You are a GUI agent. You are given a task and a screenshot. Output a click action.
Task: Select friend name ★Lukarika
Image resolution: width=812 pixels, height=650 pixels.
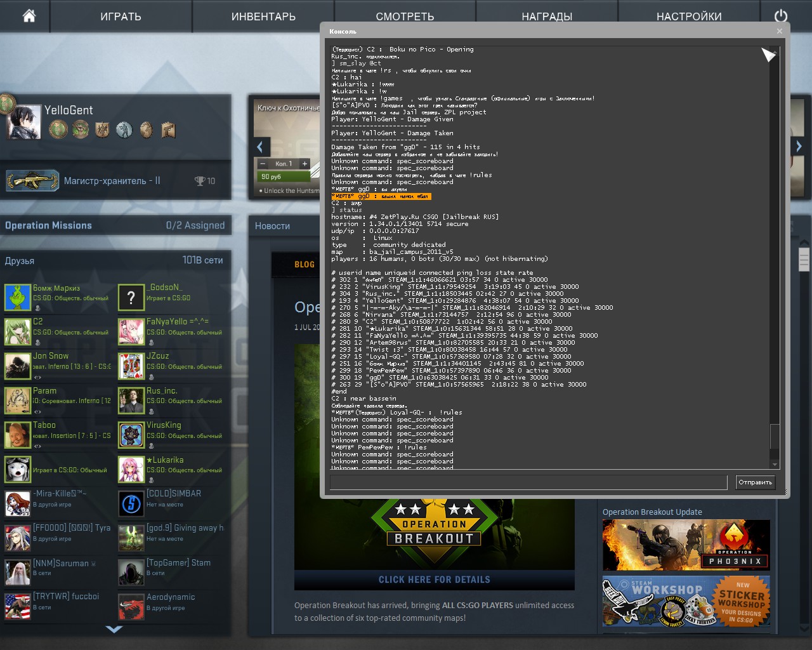coord(165,460)
